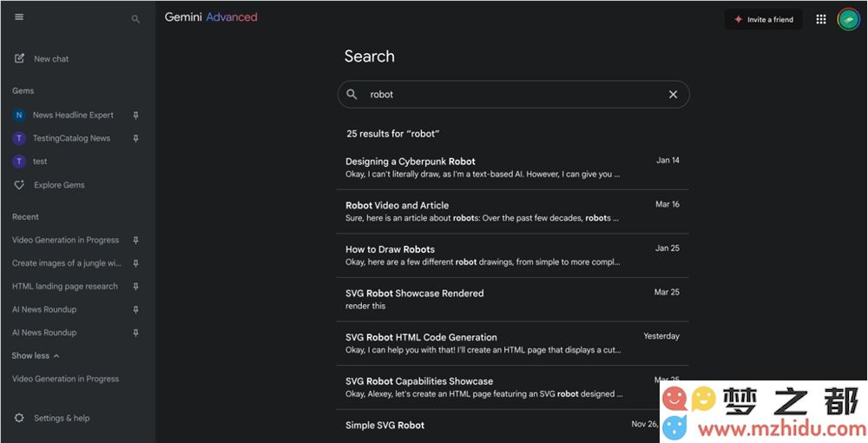Click the News Headline Expert N avatar
Screen dimensions: 868x443
(19, 116)
